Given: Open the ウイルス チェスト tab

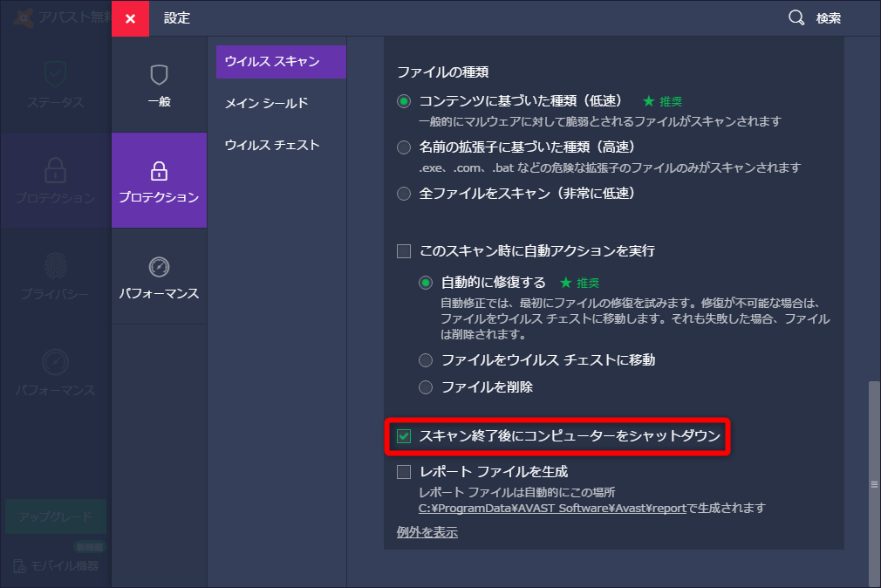Looking at the screenshot, I should click(x=273, y=145).
